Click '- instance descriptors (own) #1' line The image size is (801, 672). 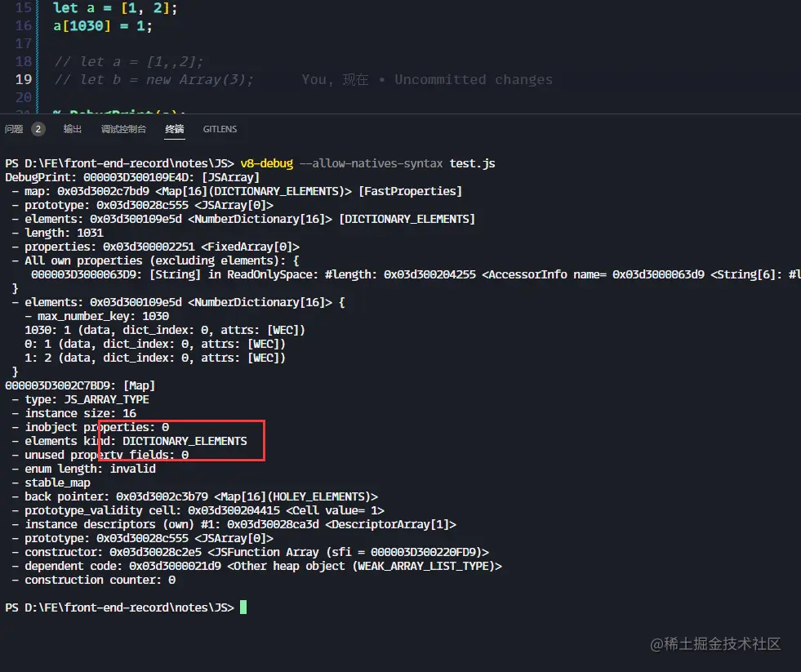tap(234, 524)
